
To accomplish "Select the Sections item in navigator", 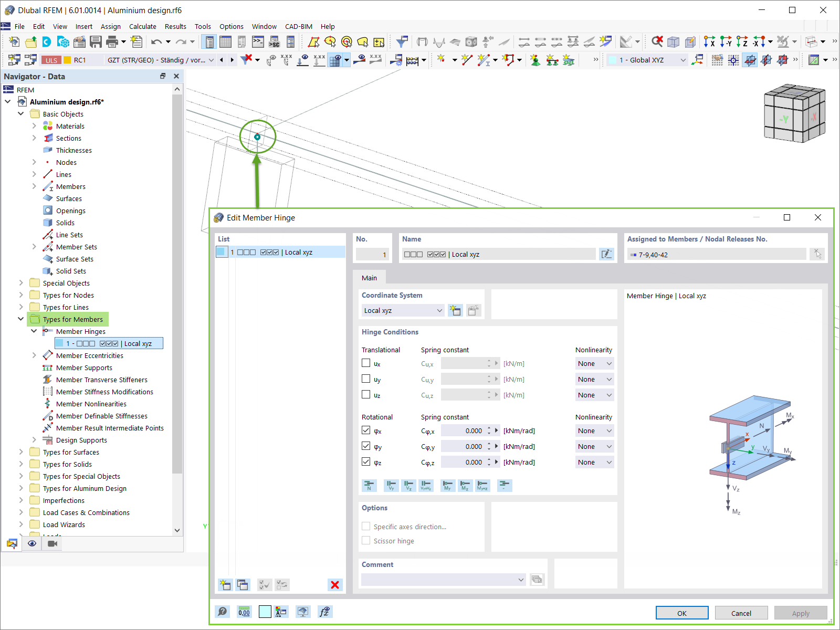I will click(69, 138).
